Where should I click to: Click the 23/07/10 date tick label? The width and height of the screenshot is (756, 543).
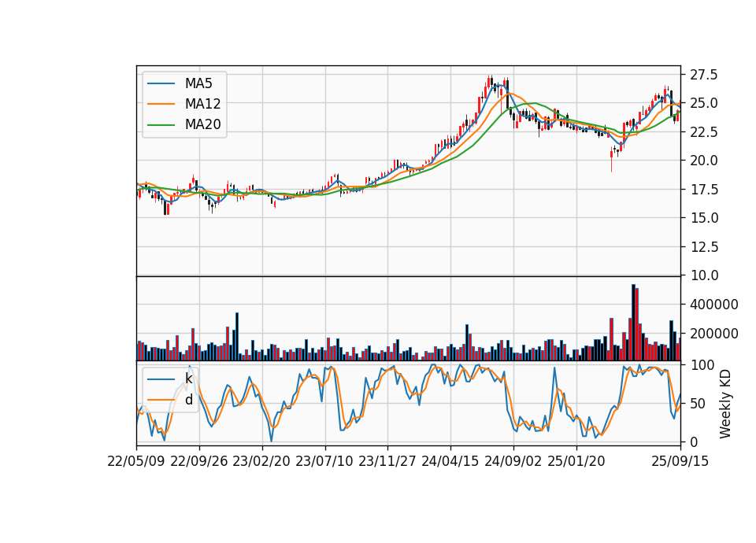(324, 462)
